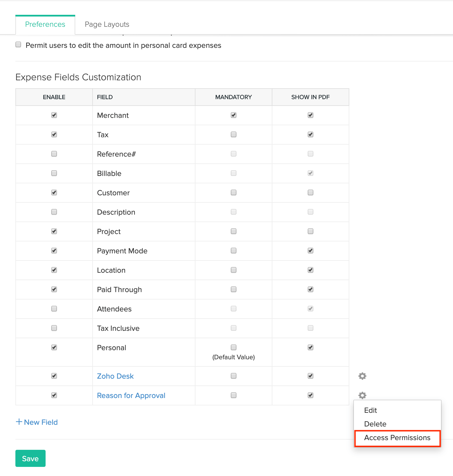Choose Delete in the gear dropdown

[x=375, y=424]
